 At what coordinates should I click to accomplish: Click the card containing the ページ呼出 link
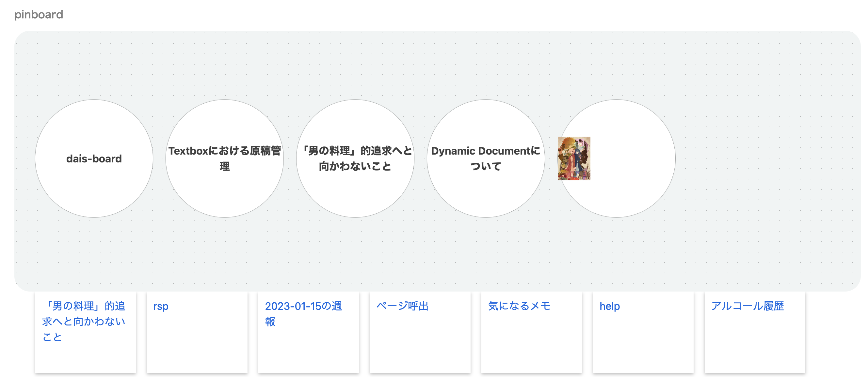pyautogui.click(x=420, y=350)
